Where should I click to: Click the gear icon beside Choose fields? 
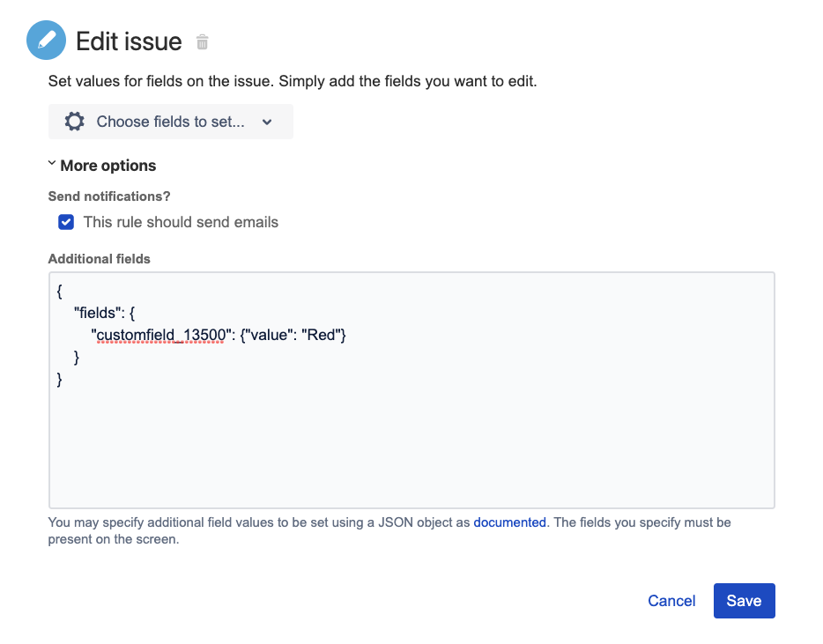pyautogui.click(x=75, y=122)
